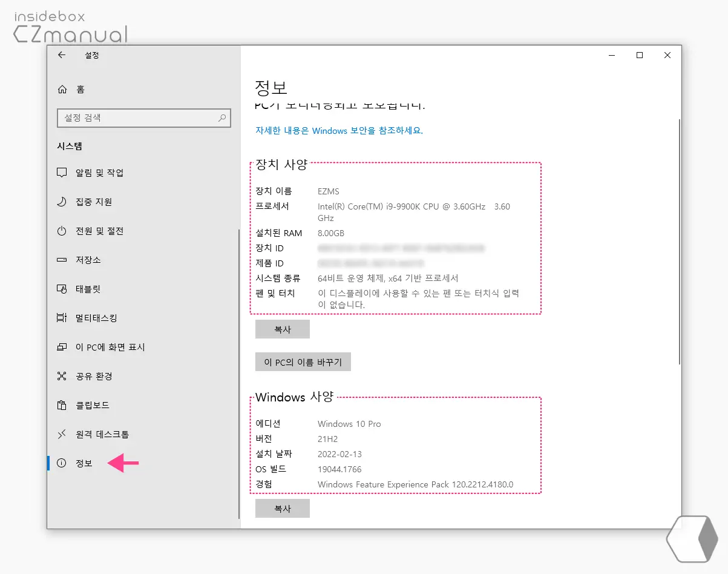
Task: Copy device specs with the 복사 button
Action: click(282, 329)
